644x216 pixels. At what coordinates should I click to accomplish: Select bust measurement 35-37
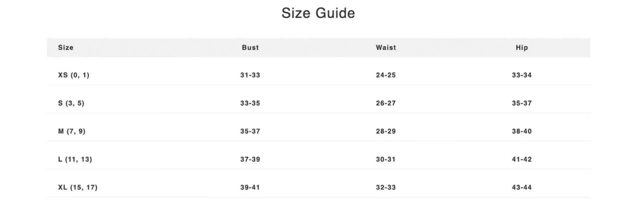pyautogui.click(x=250, y=131)
